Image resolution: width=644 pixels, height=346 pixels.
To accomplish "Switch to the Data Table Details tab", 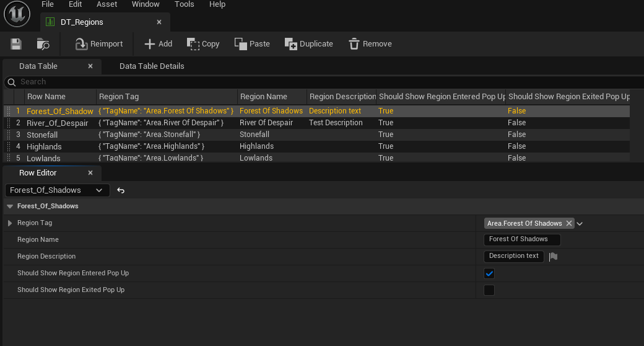I will [152, 66].
